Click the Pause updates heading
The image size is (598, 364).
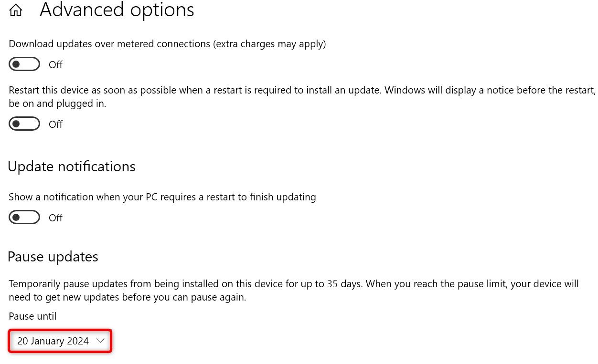tap(53, 256)
